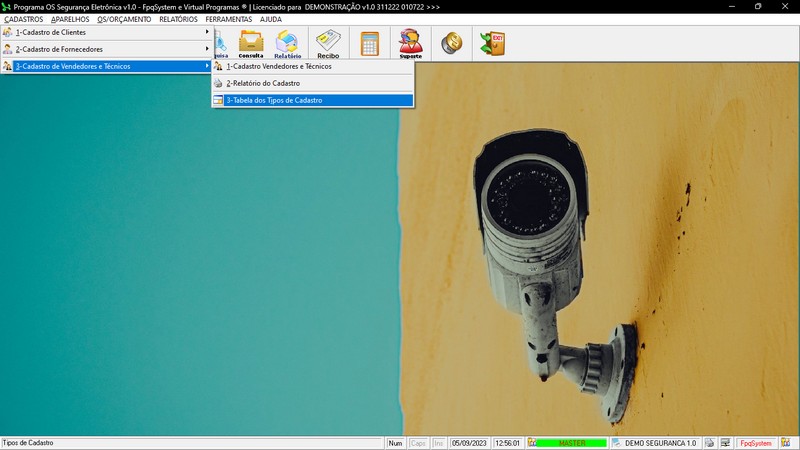Toggle the Caps indicator in status bar
Image resolution: width=800 pixels, height=450 pixels.
pos(418,443)
